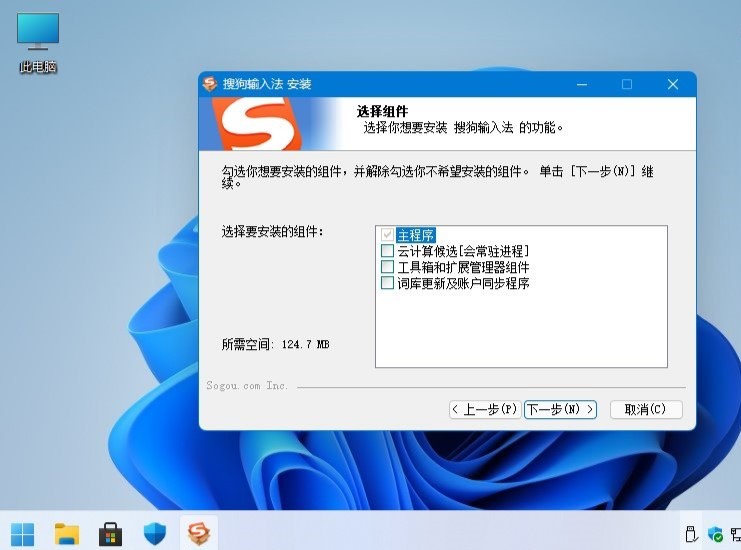Open File Explorer from the taskbar
Image resolution: width=741 pixels, height=550 pixels.
click(x=67, y=533)
